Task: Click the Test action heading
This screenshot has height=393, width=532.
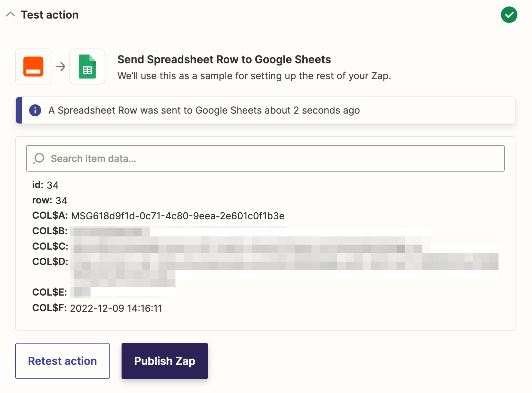Action: tap(50, 15)
